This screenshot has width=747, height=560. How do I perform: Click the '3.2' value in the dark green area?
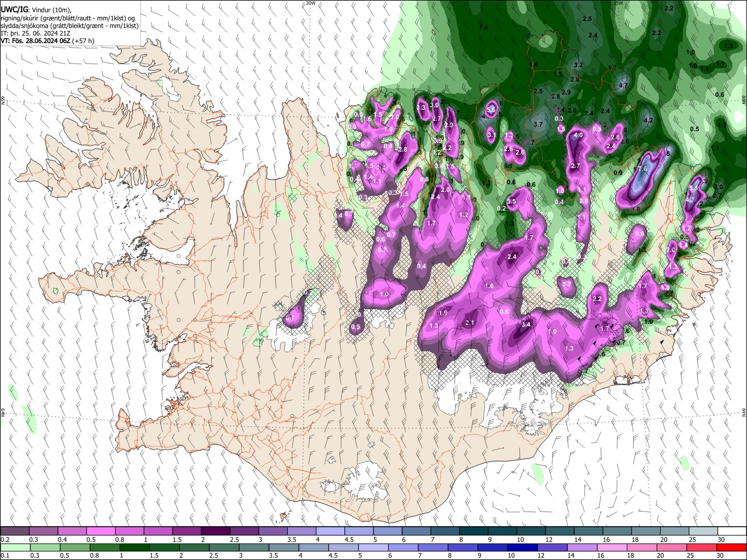(578, 65)
